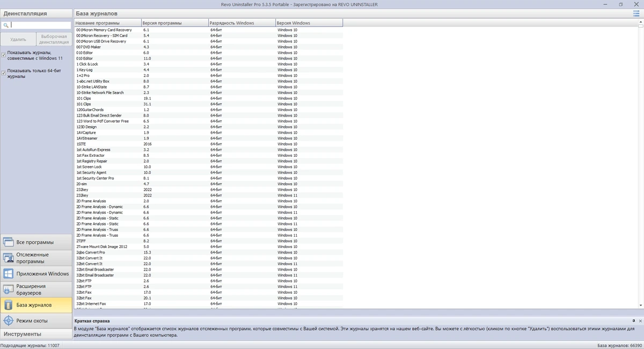Viewport: 644px width, 349px height.
Task: Select the 1st Fax Extractor row
Action: click(208, 155)
